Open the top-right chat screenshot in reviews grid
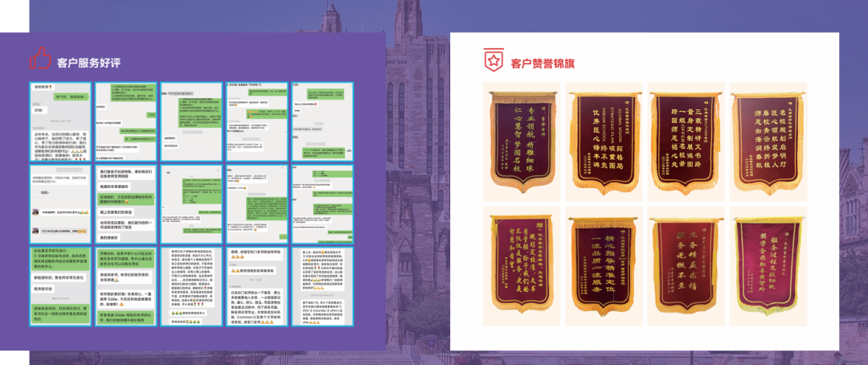868x365 pixels. 322,121
